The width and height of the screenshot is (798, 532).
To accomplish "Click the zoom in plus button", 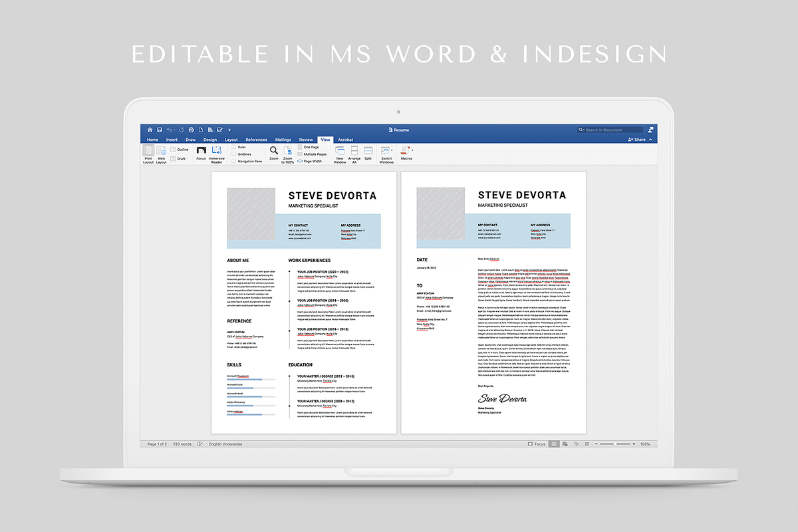I will [x=634, y=444].
